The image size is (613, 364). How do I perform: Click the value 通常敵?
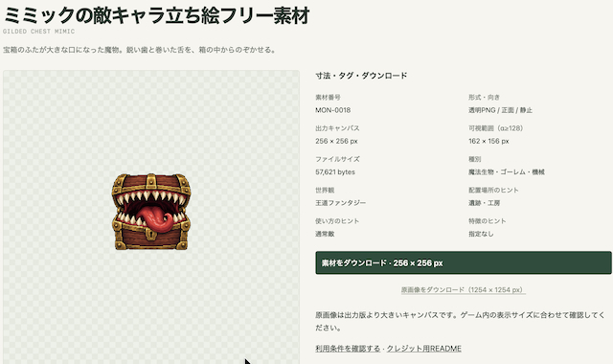click(325, 234)
